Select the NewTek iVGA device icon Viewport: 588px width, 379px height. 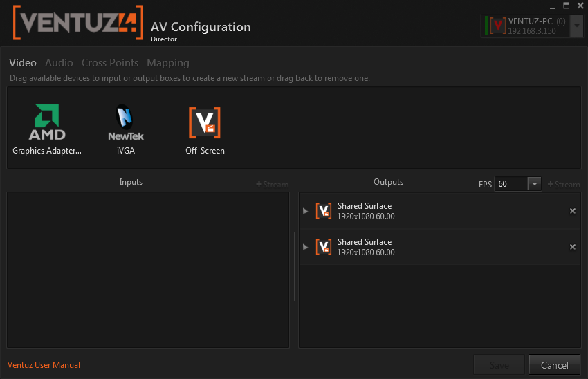point(126,122)
